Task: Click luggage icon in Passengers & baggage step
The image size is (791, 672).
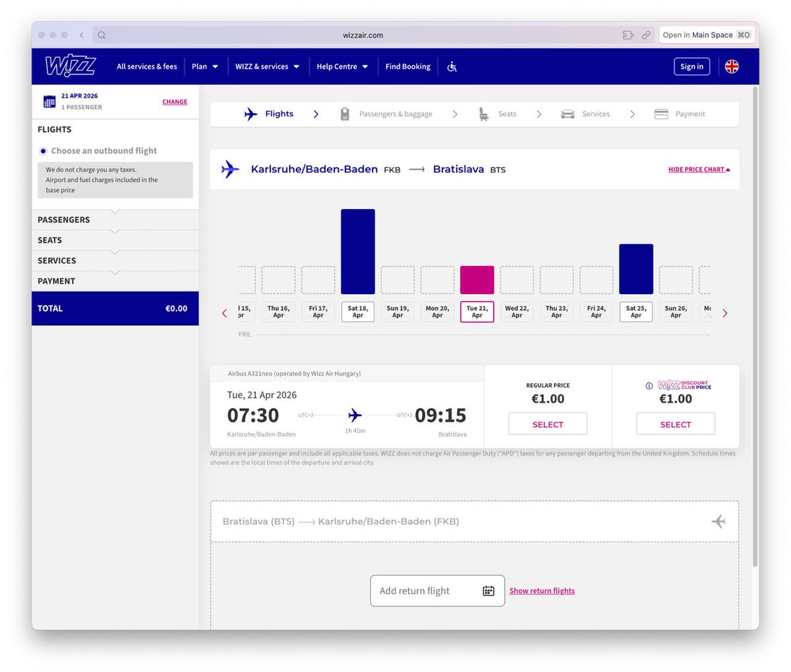Action: pyautogui.click(x=345, y=114)
